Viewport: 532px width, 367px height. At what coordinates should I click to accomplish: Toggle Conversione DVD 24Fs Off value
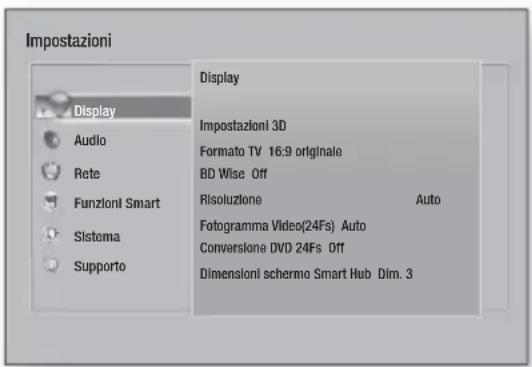pyautogui.click(x=336, y=248)
